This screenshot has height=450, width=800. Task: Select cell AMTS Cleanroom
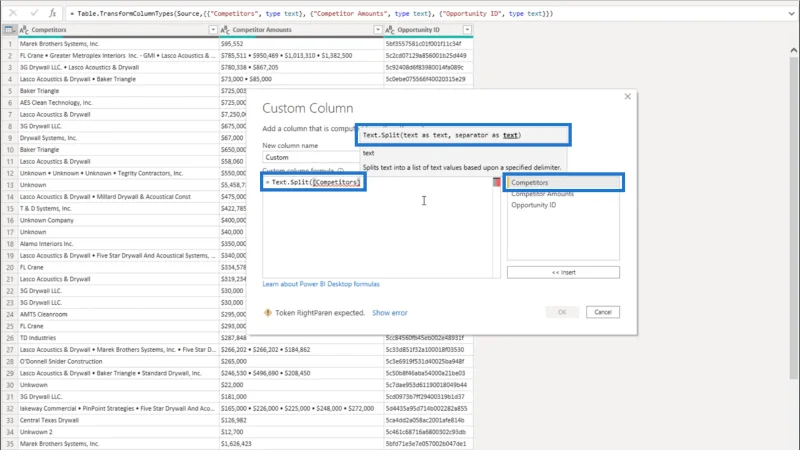[118, 314]
